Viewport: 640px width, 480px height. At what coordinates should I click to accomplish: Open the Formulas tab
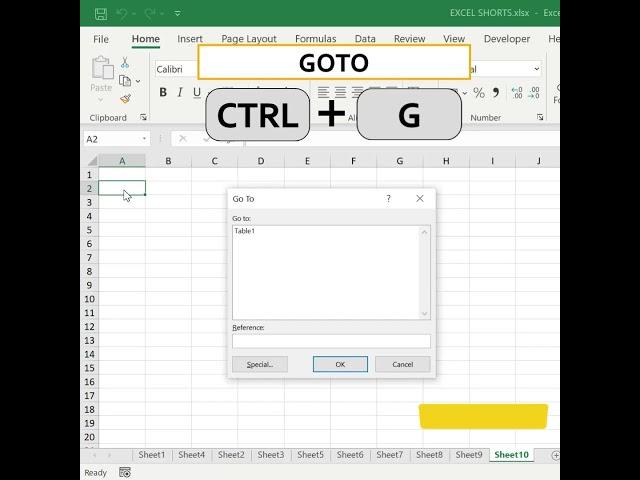[316, 39]
